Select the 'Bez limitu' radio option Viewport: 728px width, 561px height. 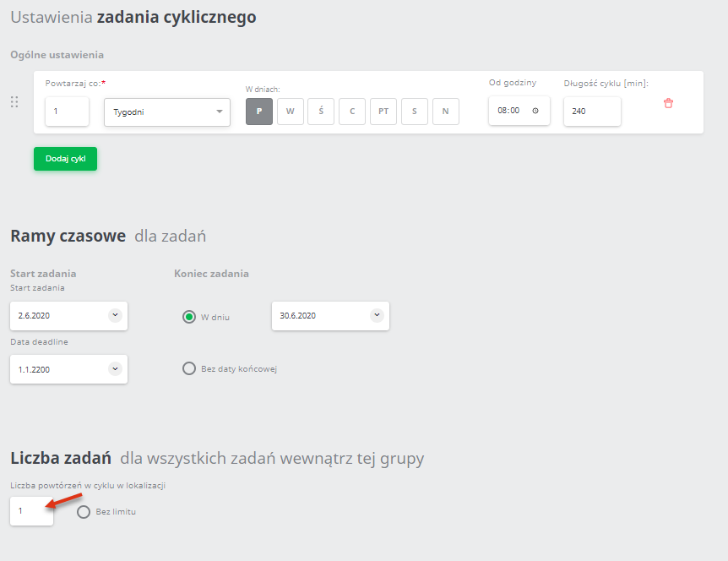(x=84, y=512)
